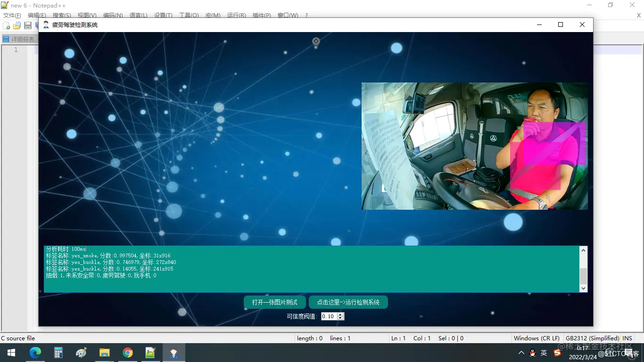This screenshot has width=644, height=362.
Task: Increase the 可信度阀值 threshold with up arrow
Action: point(341,314)
